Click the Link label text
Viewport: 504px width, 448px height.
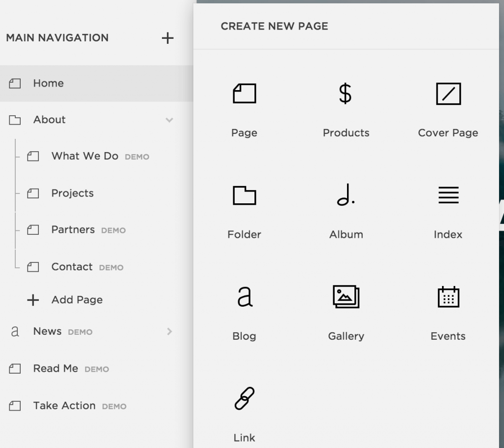tap(244, 438)
